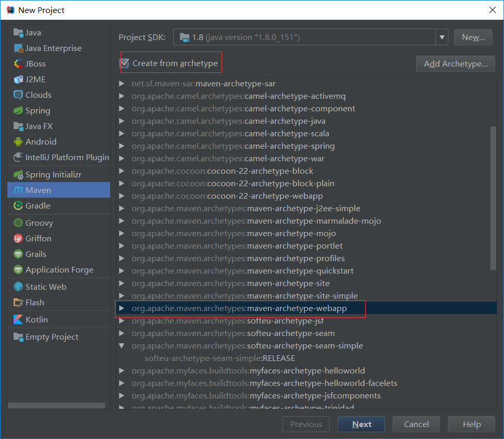The width and height of the screenshot is (504, 439).
Task: Click the Help button
Action: [472, 424]
